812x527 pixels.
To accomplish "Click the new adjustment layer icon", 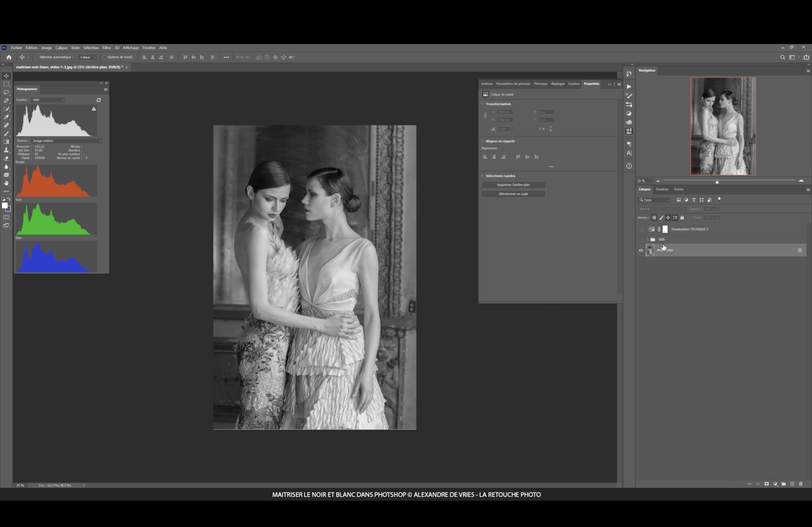I will tap(775, 484).
